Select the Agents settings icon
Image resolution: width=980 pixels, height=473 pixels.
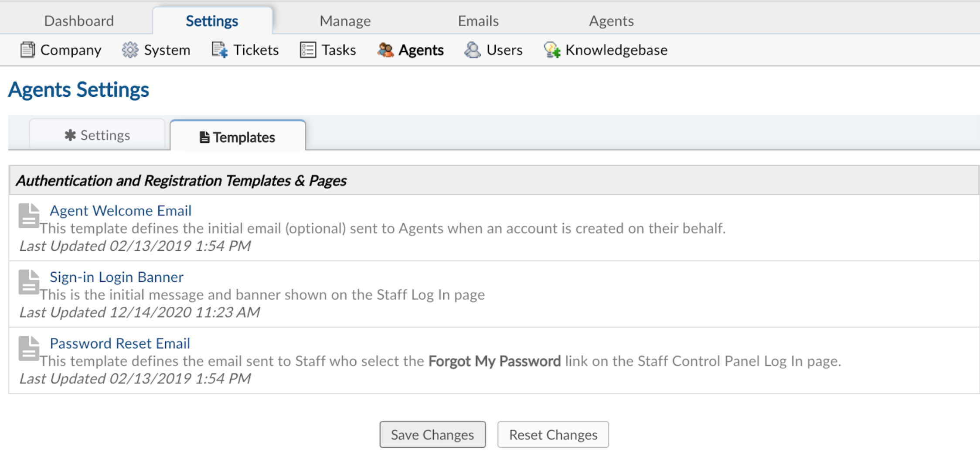(x=385, y=50)
